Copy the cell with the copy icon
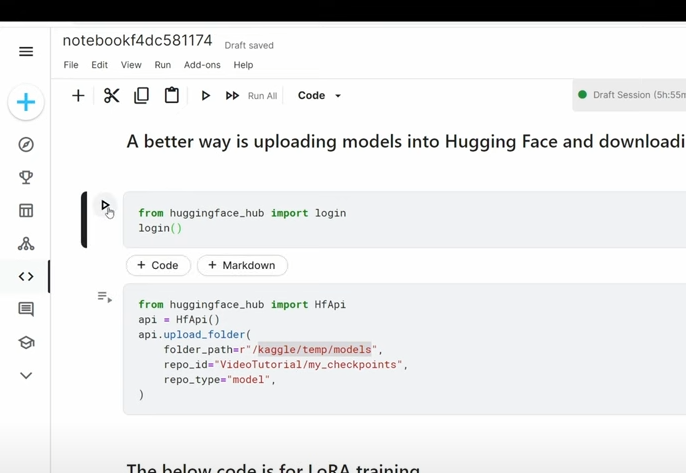The image size is (686, 473). [x=141, y=95]
